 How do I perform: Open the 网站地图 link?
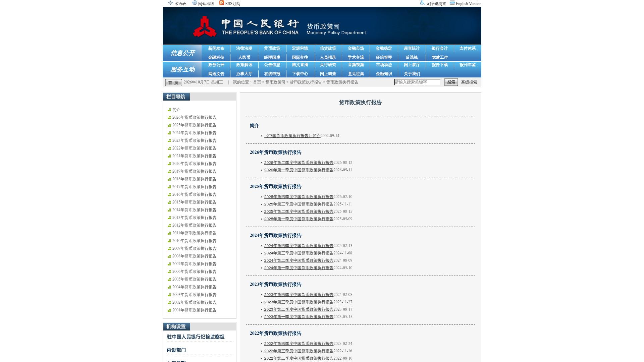206,4
